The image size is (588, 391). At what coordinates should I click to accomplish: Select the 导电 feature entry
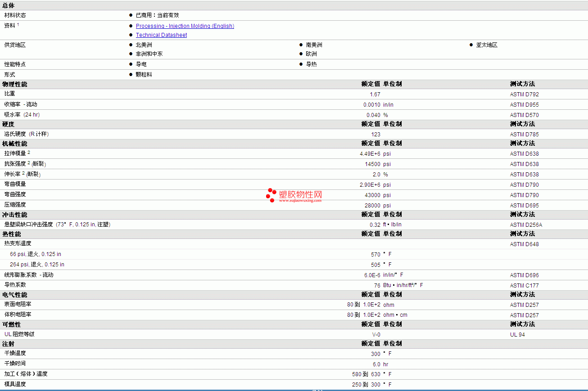pyautogui.click(x=141, y=64)
